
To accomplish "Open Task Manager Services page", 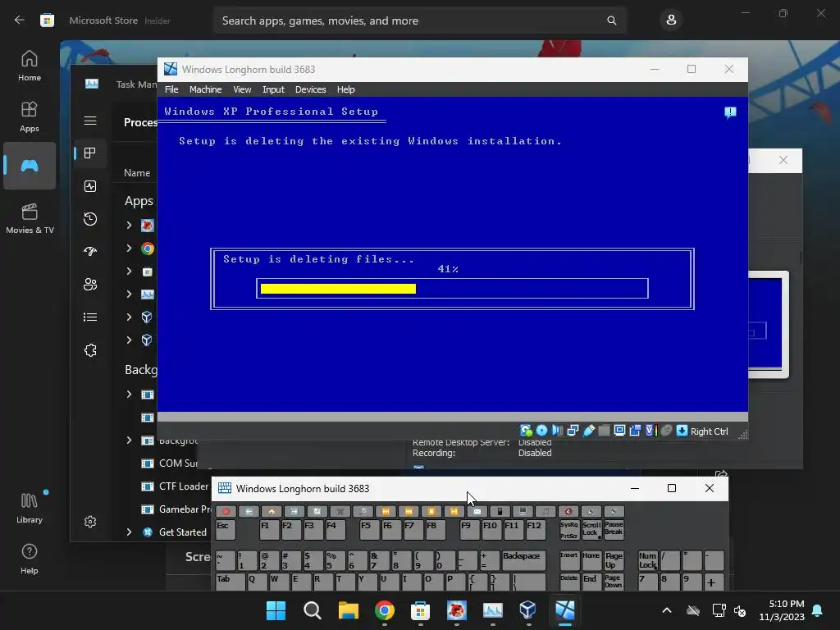I will coord(90,350).
